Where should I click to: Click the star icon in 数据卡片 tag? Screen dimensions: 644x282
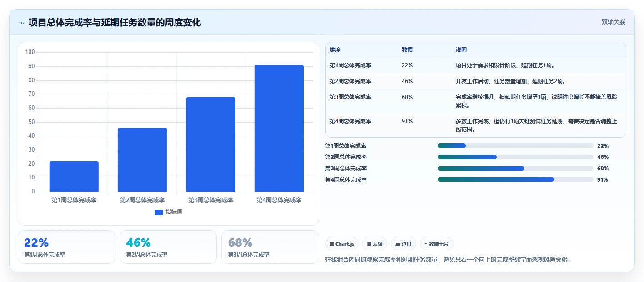point(426,244)
